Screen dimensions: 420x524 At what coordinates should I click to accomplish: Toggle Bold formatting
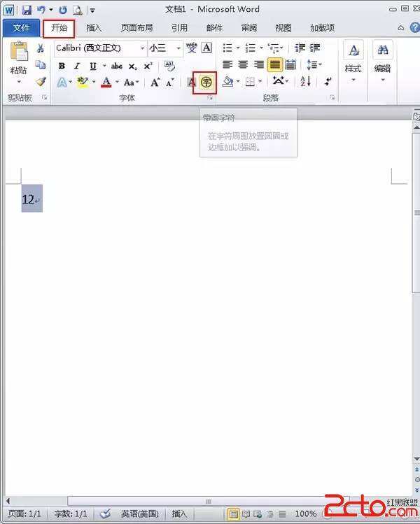[62, 66]
